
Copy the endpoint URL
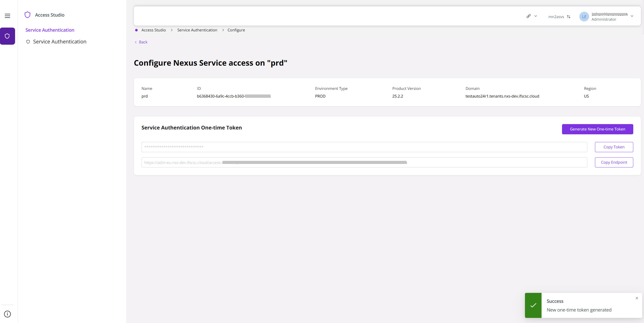[x=614, y=162]
